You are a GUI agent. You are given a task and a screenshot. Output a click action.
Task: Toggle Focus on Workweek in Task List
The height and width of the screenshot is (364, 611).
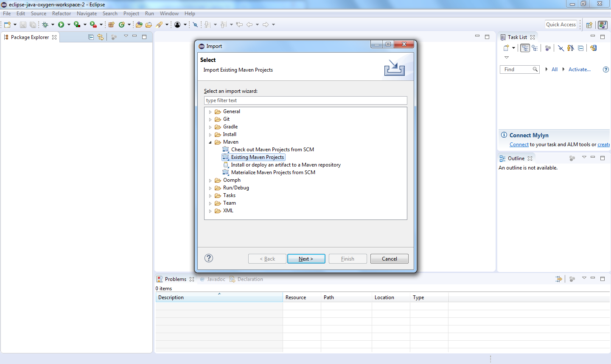pyautogui.click(x=548, y=48)
